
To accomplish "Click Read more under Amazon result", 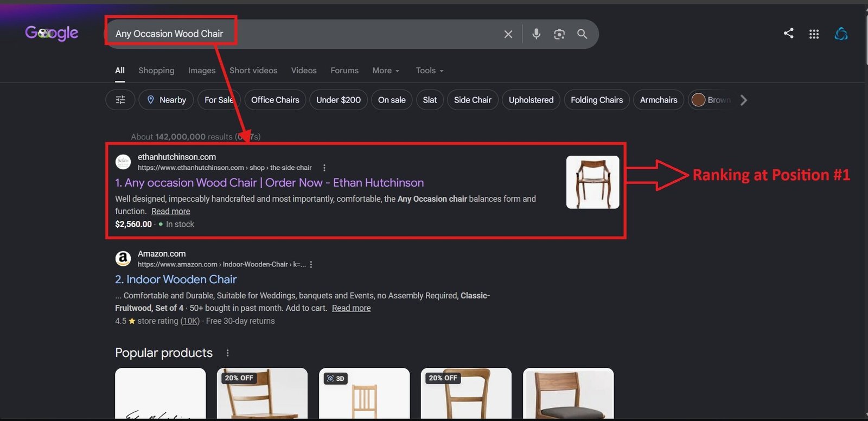I will (351, 308).
